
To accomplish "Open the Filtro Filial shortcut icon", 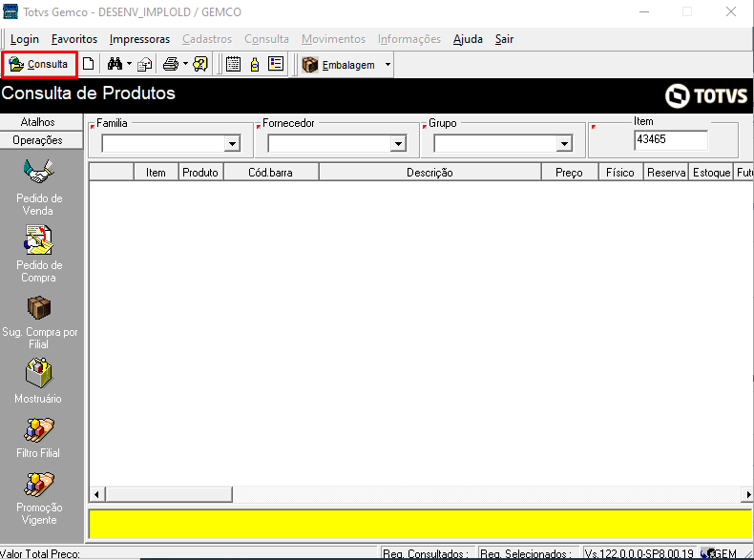I will tap(39, 429).
